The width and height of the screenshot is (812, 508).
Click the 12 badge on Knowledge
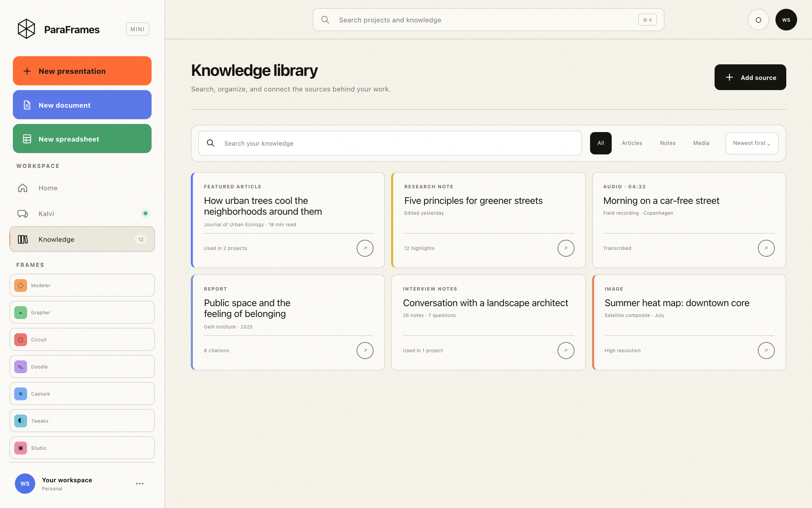(141, 239)
